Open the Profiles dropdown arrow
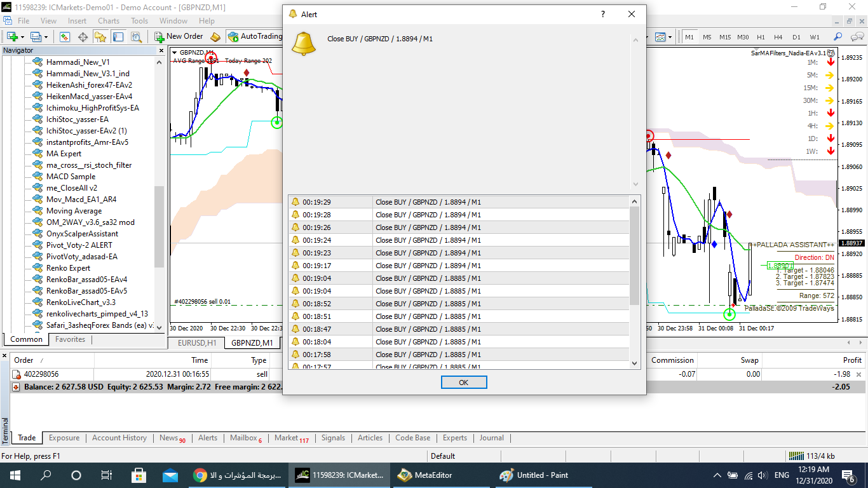This screenshot has width=868, height=488. (x=46, y=37)
